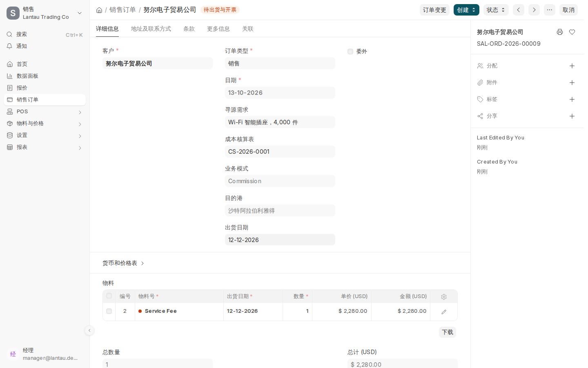Open 通知 notifications in sidebar
The image size is (588, 368).
coord(45,46)
